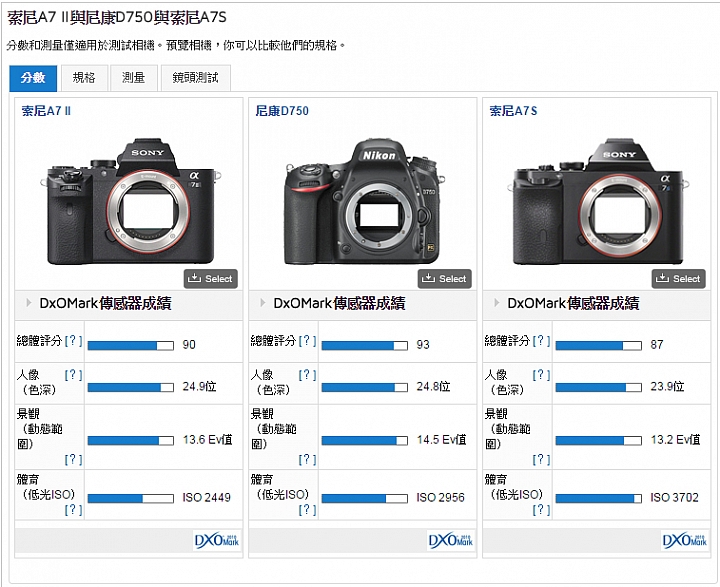Click the 13.6 Ev值 value
This screenshot has height=587, width=720.
208,440
